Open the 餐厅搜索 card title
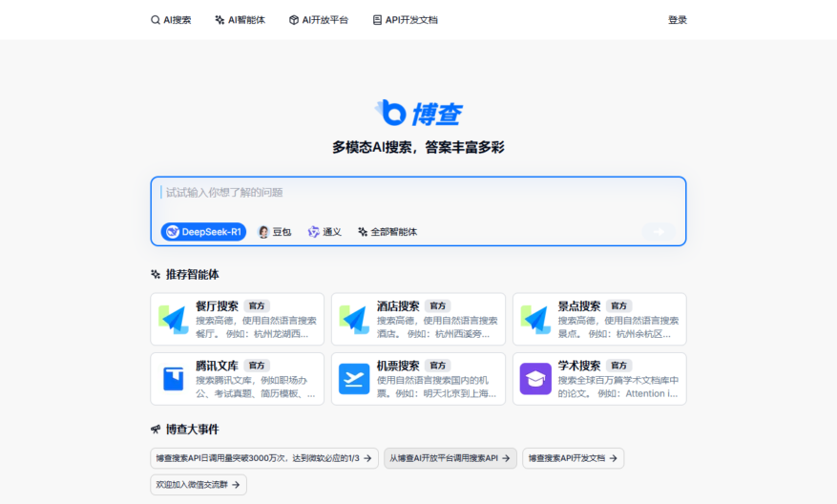Image resolution: width=837 pixels, height=504 pixels. click(x=217, y=305)
